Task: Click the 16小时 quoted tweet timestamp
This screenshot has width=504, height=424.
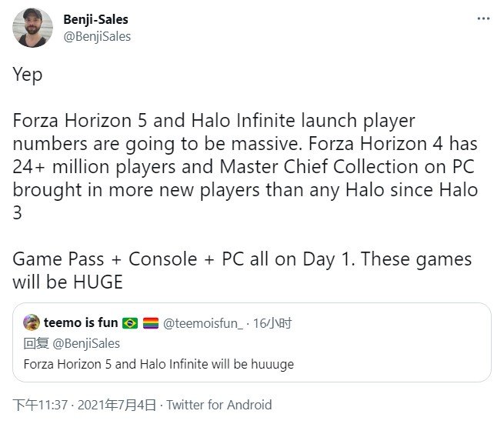Action: point(272,323)
